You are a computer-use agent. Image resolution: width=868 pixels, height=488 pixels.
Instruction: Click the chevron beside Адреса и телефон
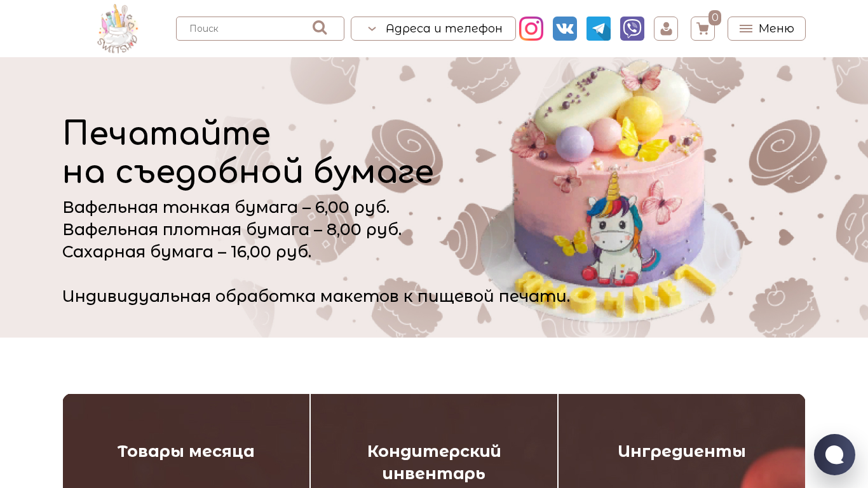[372, 29]
